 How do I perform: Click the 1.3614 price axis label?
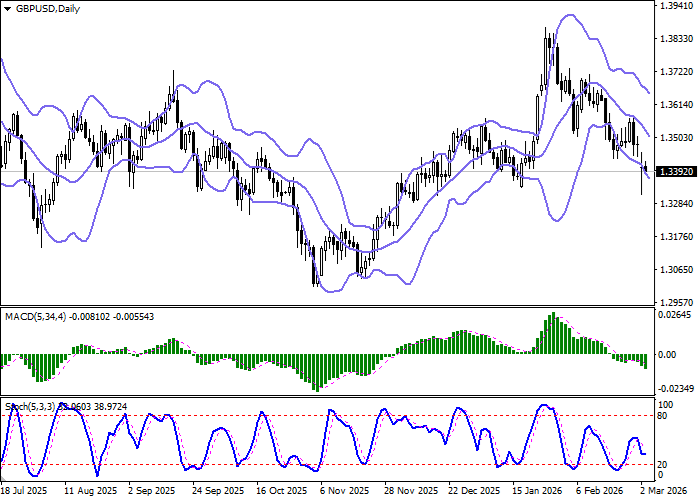click(x=676, y=105)
